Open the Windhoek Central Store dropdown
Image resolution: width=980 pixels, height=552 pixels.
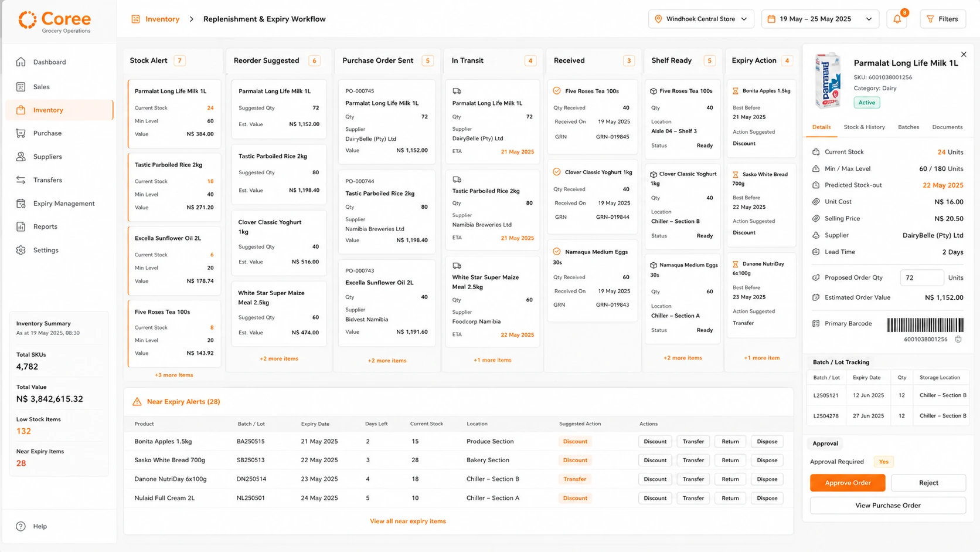tap(701, 19)
